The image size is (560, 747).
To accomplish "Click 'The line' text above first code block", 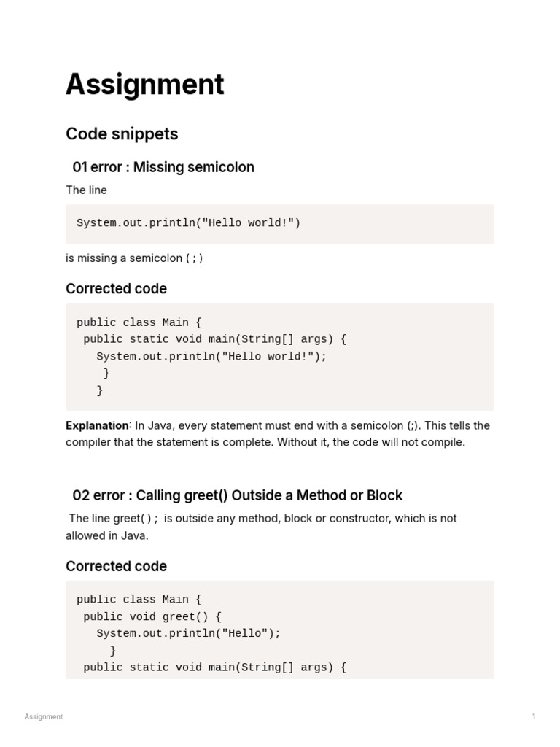I will (86, 190).
